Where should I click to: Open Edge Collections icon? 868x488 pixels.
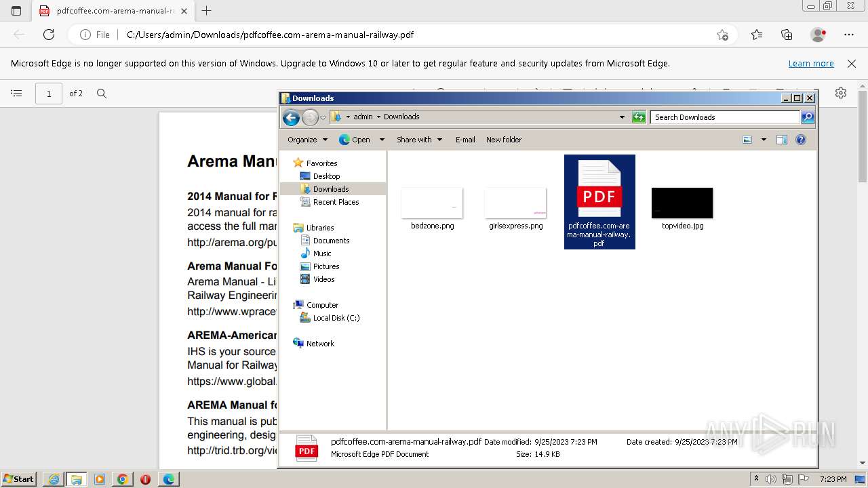pos(787,35)
